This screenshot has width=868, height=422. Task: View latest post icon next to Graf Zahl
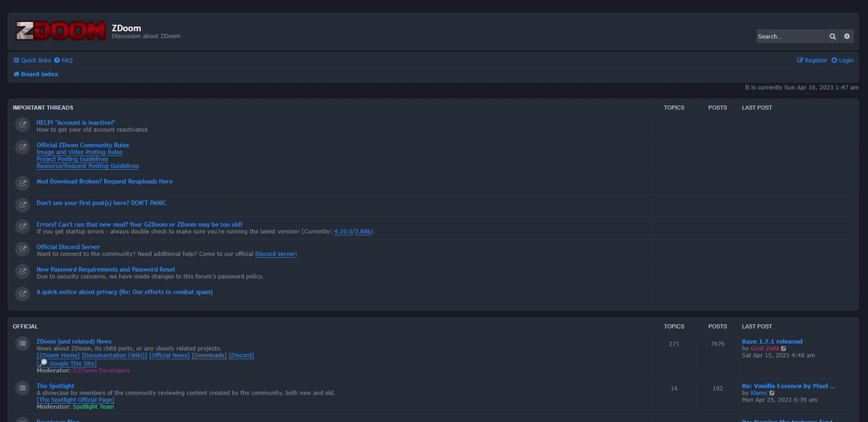point(784,348)
